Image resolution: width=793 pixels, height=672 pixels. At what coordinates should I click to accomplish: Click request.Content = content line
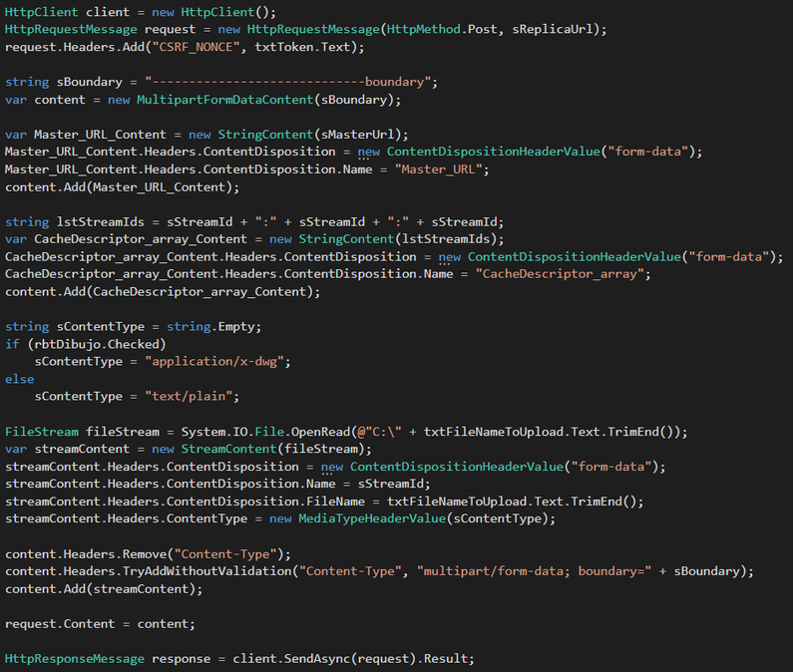(x=100, y=624)
